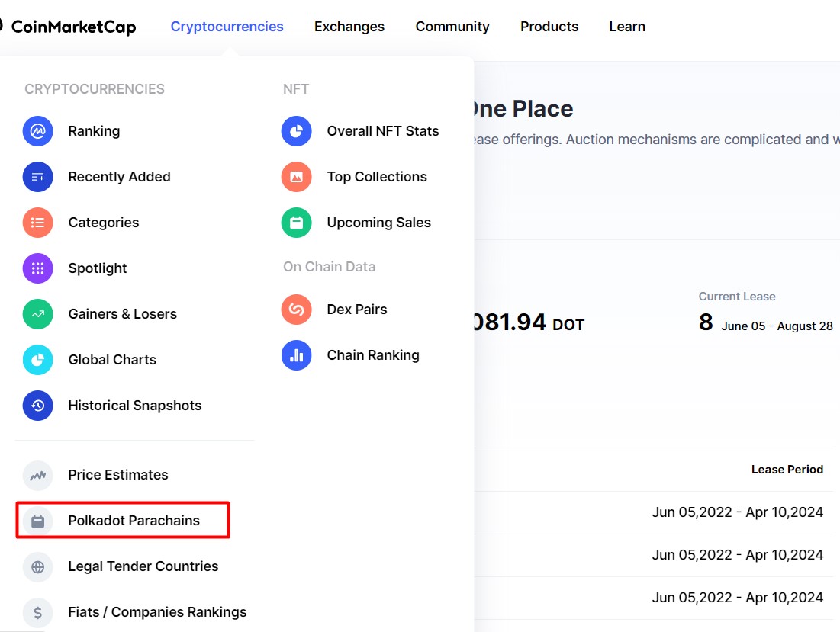The height and width of the screenshot is (632, 840).
Task: Open Upcoming Sales link
Action: coord(378,223)
